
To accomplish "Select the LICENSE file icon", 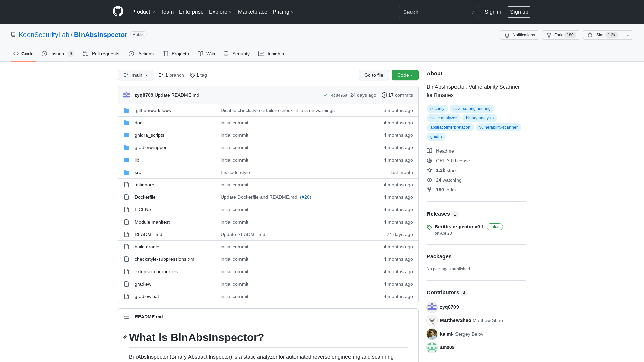I will [x=126, y=209].
